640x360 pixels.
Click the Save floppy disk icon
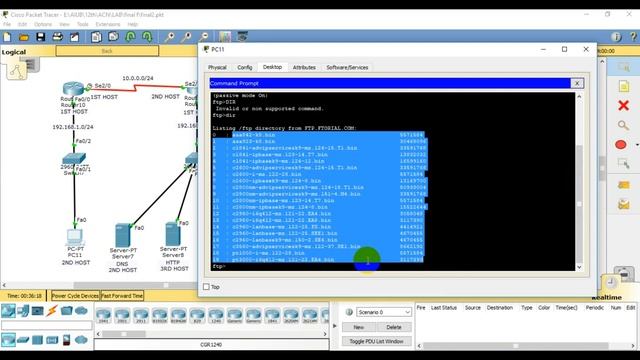pos(40,37)
